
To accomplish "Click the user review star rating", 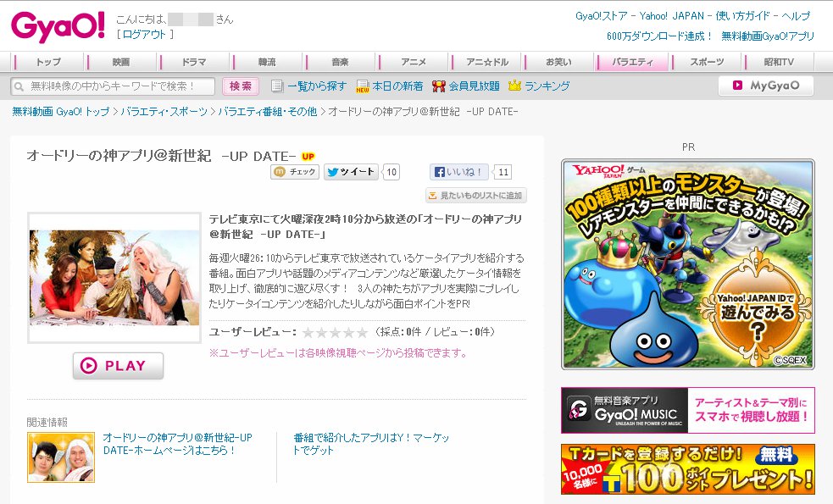I will 335,332.
